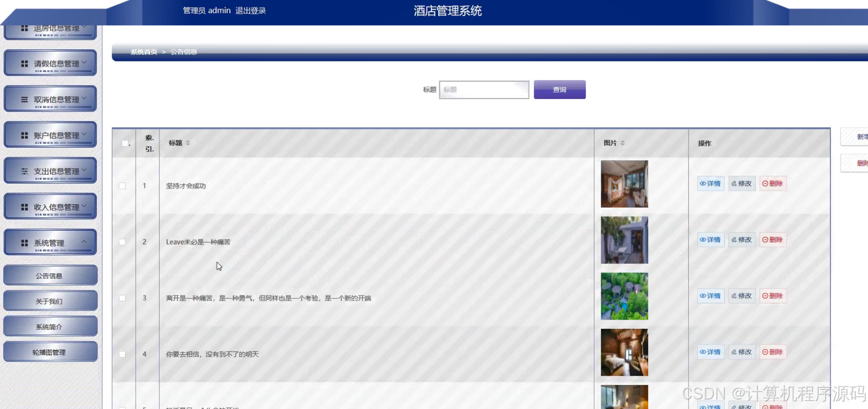Go to 系统首页 via breadcrumb
The height and width of the screenshot is (409, 868).
click(x=144, y=52)
